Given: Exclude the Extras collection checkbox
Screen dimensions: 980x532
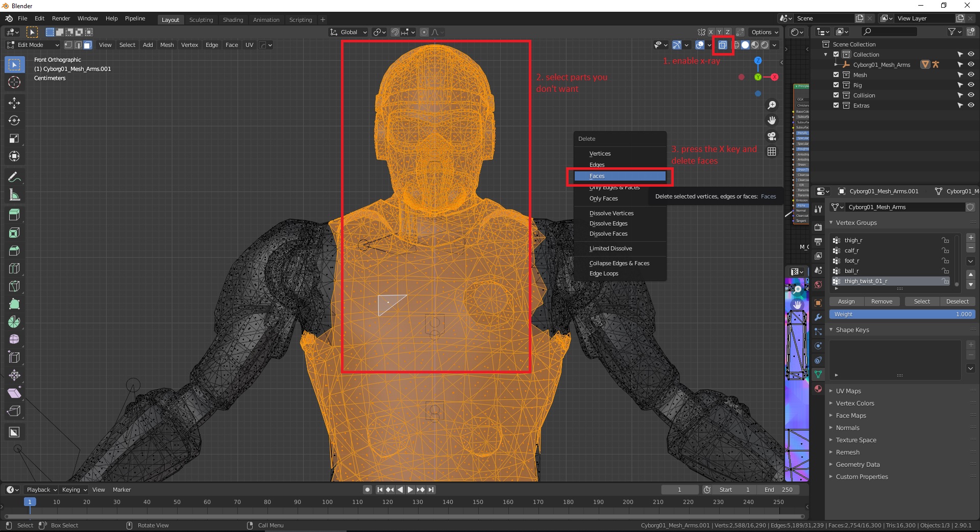Looking at the screenshot, I should (836, 106).
